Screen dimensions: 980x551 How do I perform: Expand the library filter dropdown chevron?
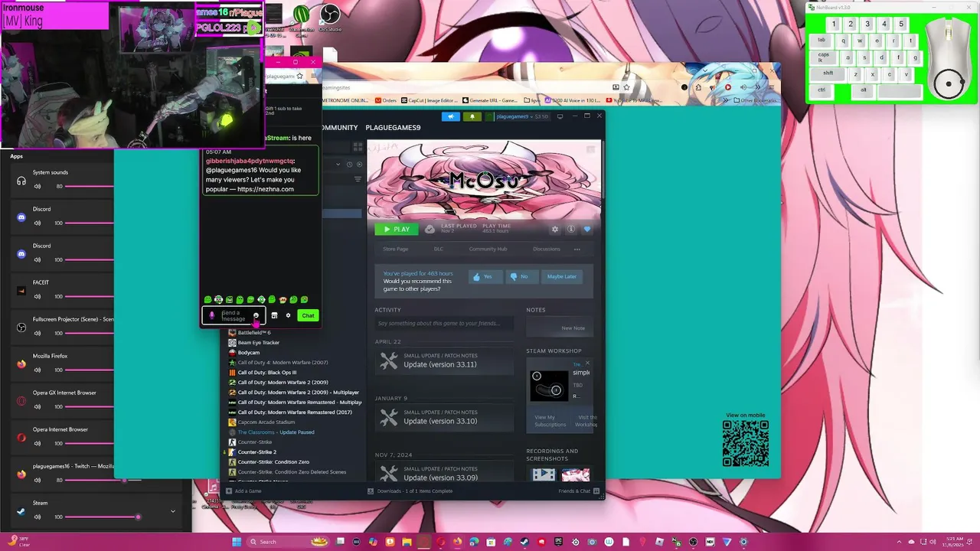click(x=338, y=165)
